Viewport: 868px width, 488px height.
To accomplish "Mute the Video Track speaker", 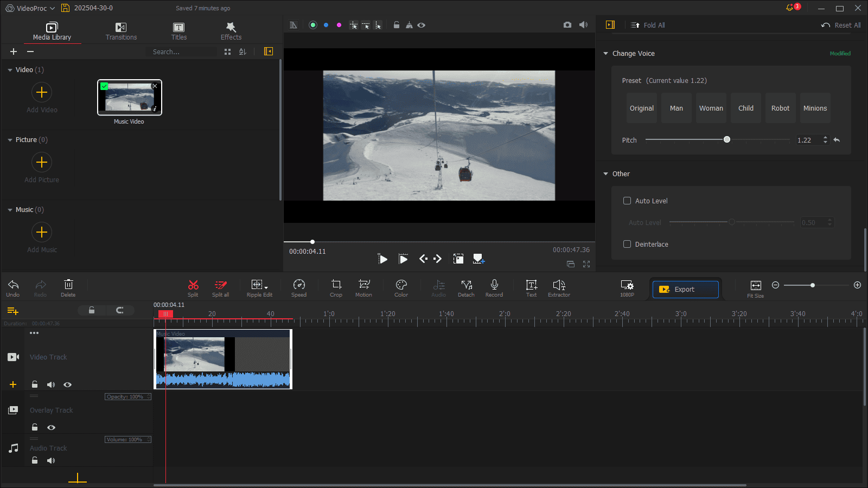I will tap(51, 384).
